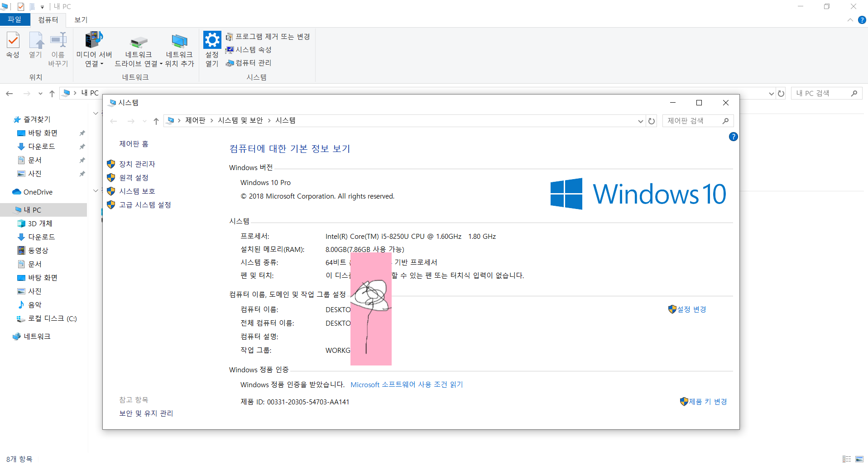Open 원격 설정 link
This screenshot has width=868, height=465.
(x=134, y=178)
